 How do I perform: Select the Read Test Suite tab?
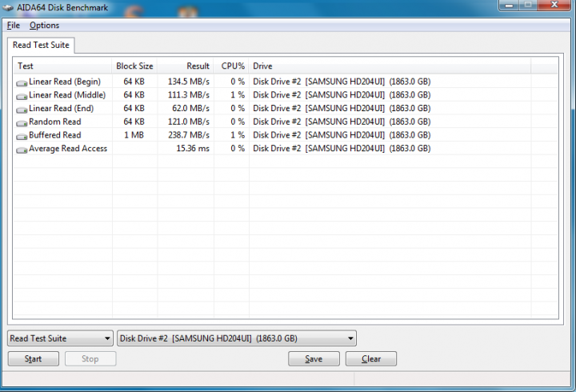click(41, 45)
